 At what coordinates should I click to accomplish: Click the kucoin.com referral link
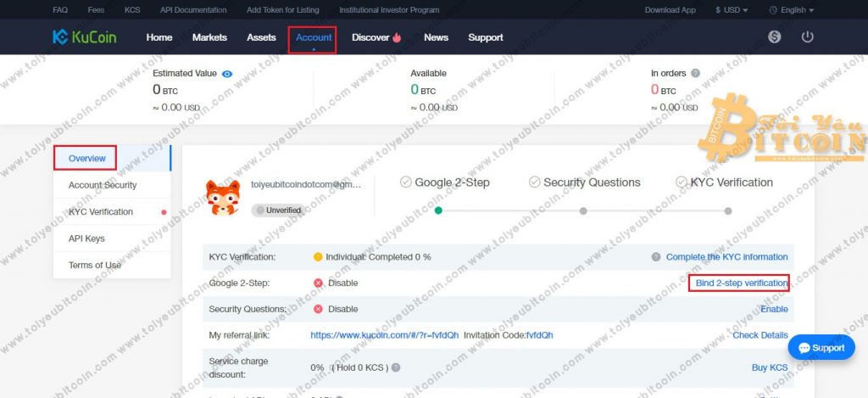click(x=384, y=335)
